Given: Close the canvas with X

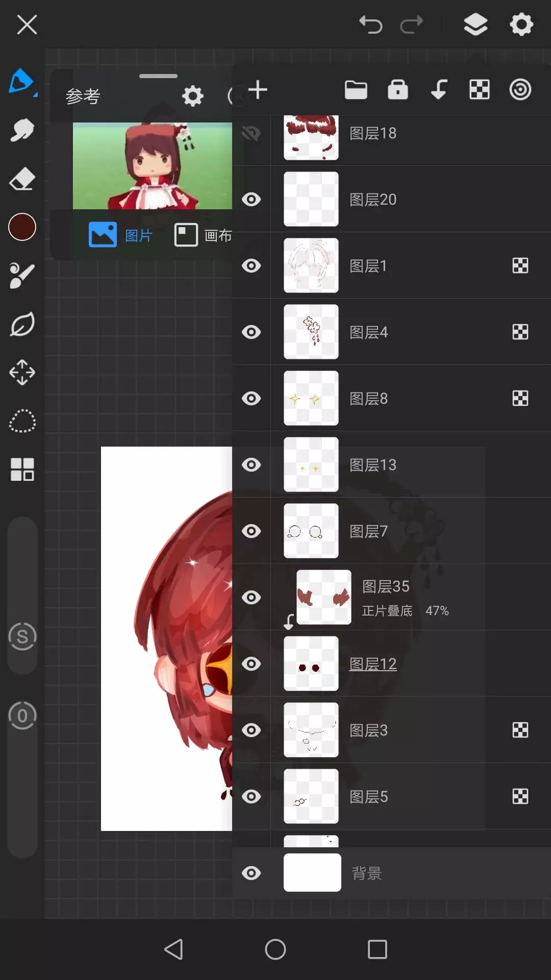Looking at the screenshot, I should 27,24.
